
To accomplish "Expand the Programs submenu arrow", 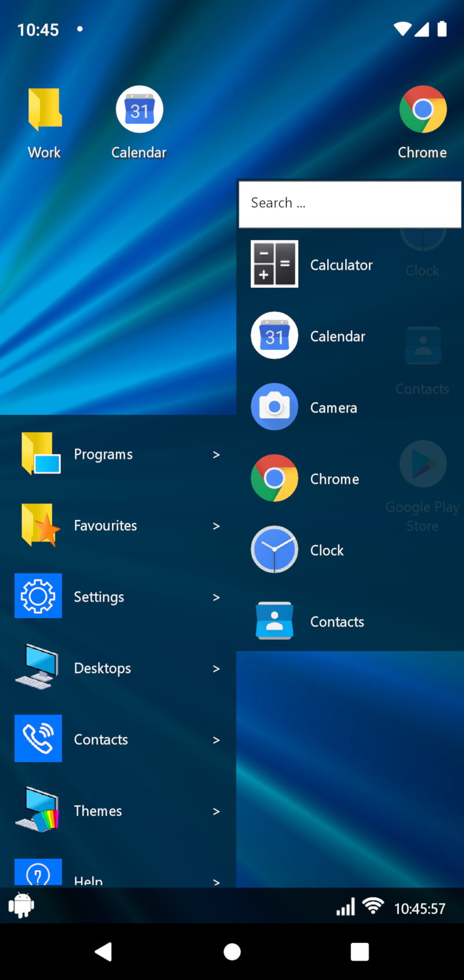I will click(216, 455).
